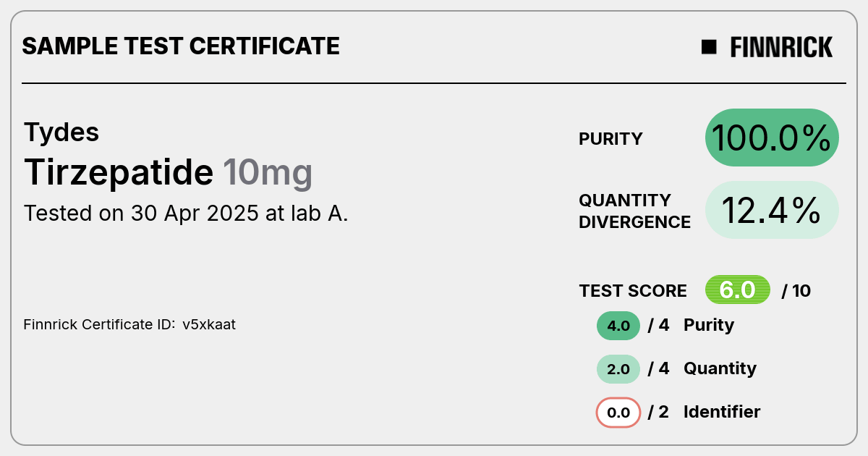Click the '/ 10' total score text
The image size is (868, 456).
pyautogui.click(x=796, y=291)
